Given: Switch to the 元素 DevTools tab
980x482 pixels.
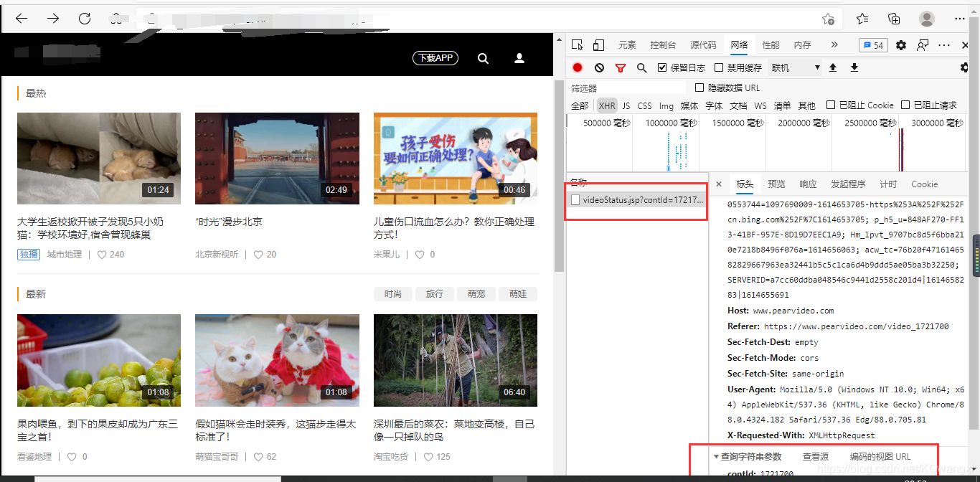Looking at the screenshot, I should pyautogui.click(x=627, y=44).
